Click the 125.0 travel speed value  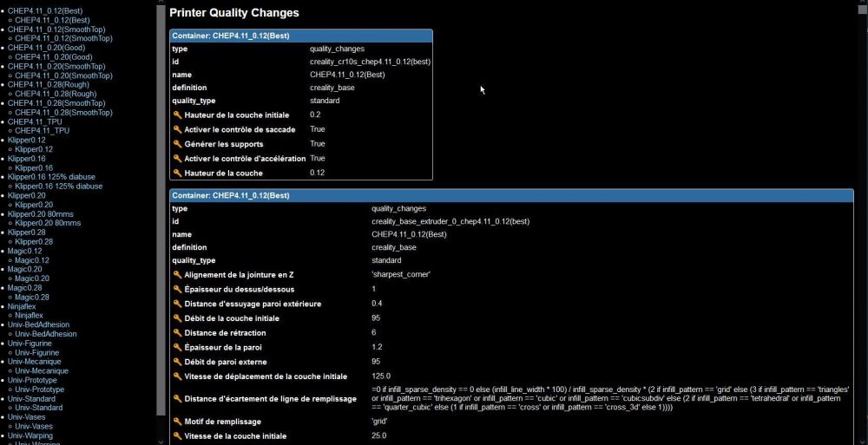pyautogui.click(x=381, y=376)
